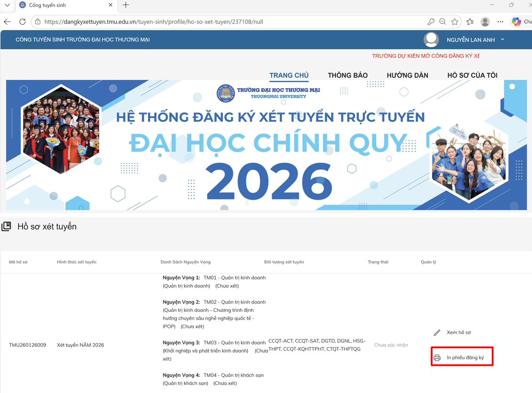Image resolution: width=532 pixels, height=393 pixels.
Task: Click the zoom magnifier icon in address bar
Action: 443,21
